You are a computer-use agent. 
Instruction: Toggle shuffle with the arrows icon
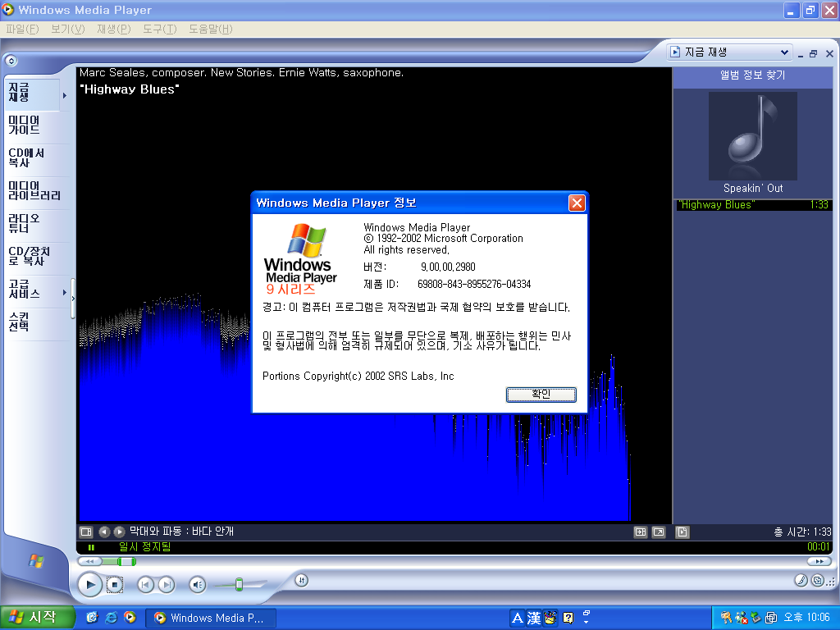pyautogui.click(x=302, y=580)
